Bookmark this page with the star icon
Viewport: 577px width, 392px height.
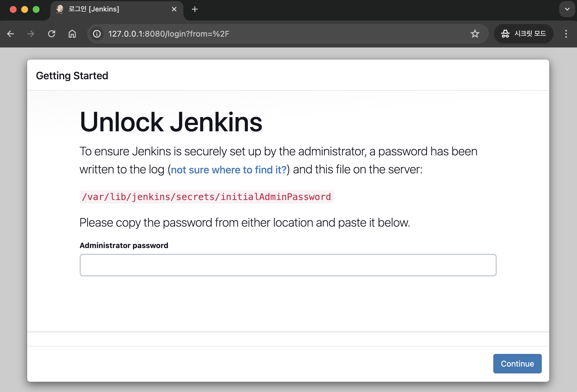coord(475,34)
